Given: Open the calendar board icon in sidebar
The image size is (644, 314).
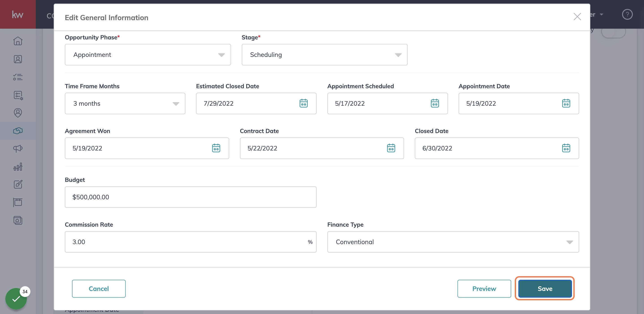Looking at the screenshot, I should tap(18, 202).
